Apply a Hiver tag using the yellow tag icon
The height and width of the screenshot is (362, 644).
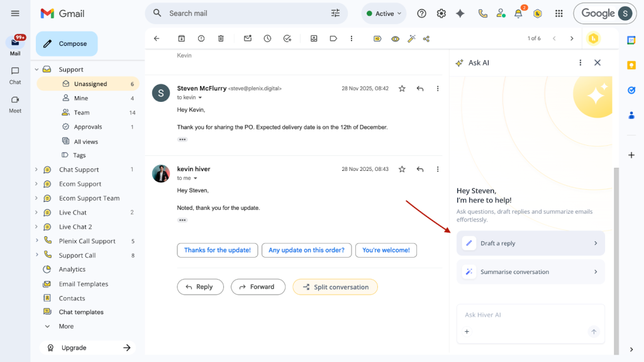377,38
